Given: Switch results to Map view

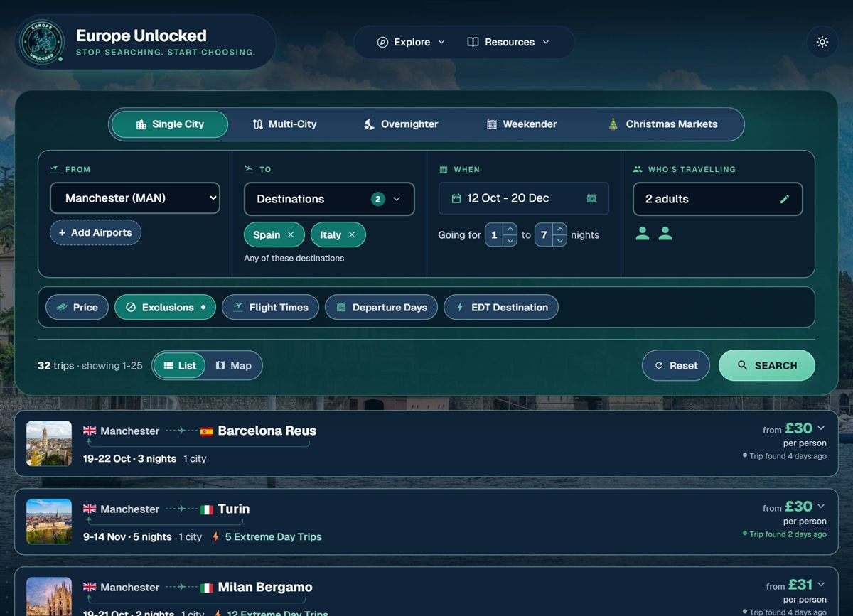Looking at the screenshot, I should [233, 366].
